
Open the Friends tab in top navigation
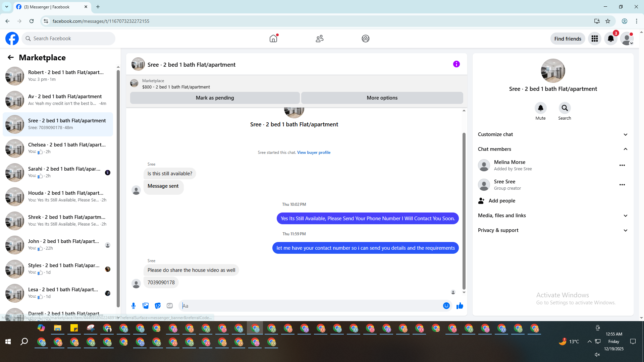[319, 39]
